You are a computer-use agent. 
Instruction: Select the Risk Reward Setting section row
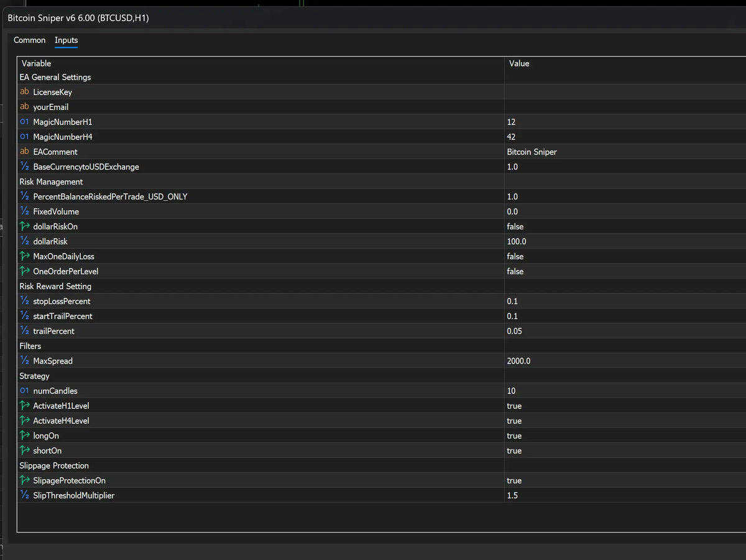381,286
